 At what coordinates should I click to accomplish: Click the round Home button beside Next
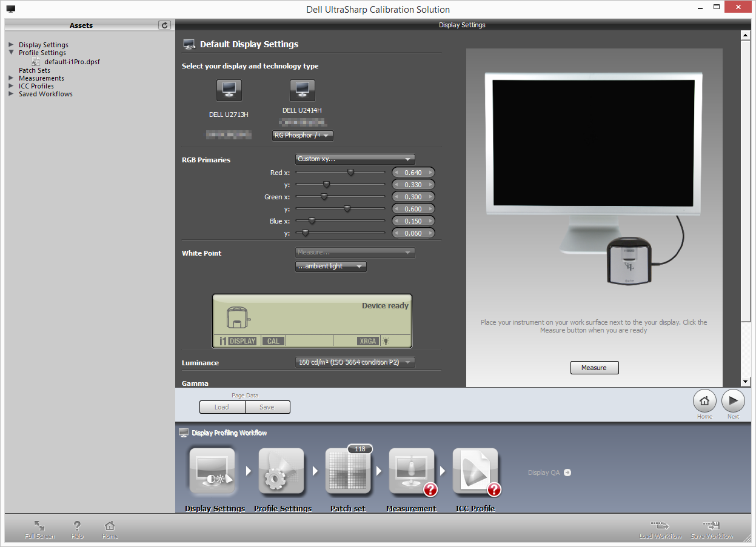(704, 401)
